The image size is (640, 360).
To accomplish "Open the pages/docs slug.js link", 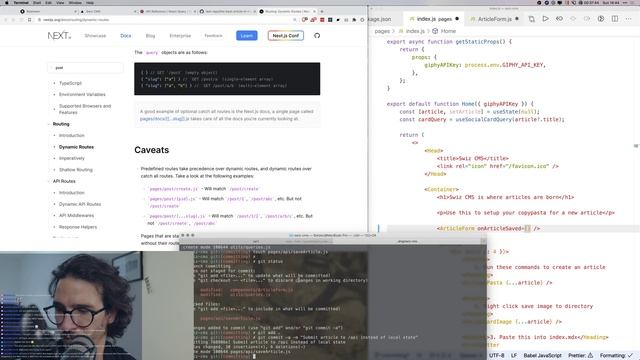I will [164, 119].
